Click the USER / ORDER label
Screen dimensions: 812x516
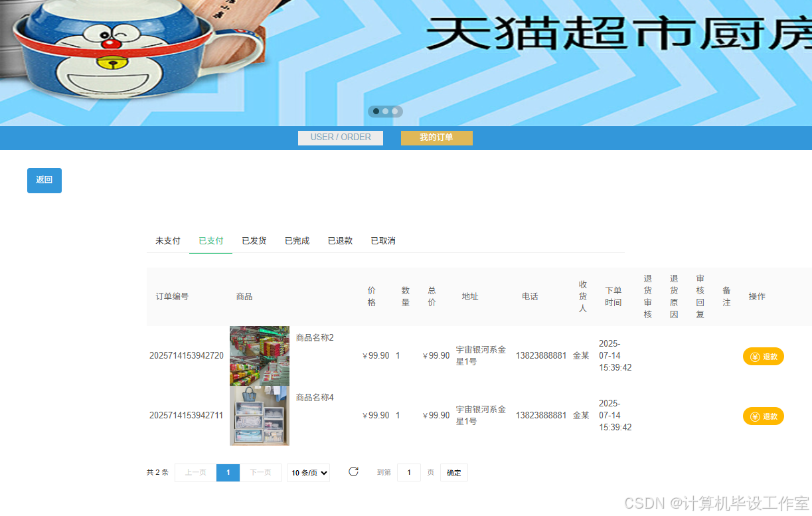point(341,137)
